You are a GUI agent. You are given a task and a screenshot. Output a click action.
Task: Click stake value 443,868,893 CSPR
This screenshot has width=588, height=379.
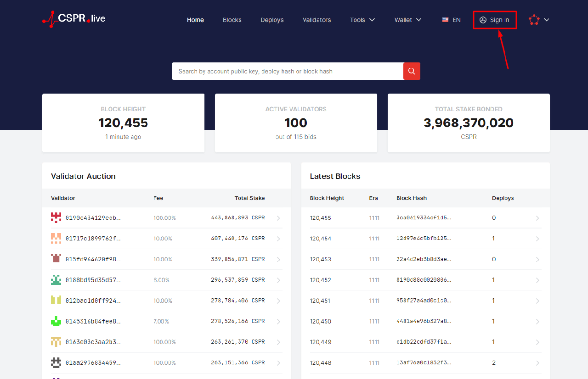[x=238, y=218]
